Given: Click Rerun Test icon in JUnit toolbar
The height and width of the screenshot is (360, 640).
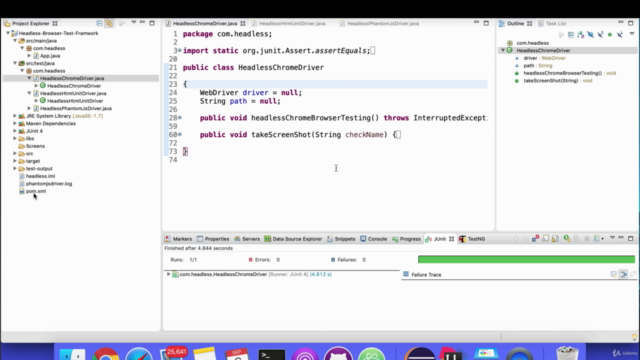Looking at the screenshot, I should click(567, 238).
